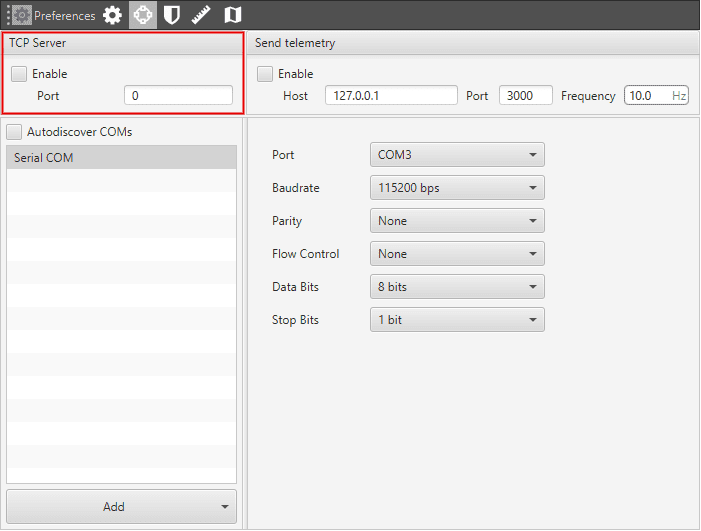This screenshot has width=701, height=531.
Task: Click the Frequency 10.0 Hz field
Action: pyautogui.click(x=656, y=96)
